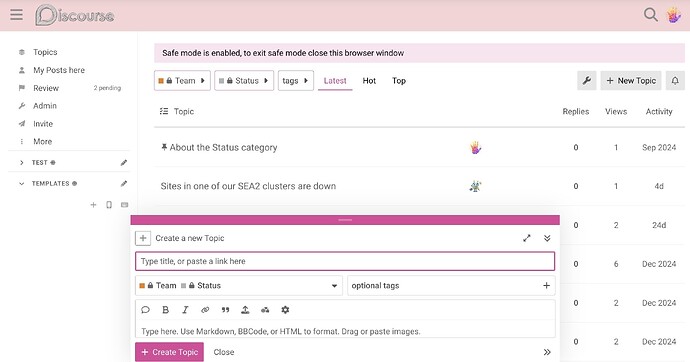This screenshot has height=362, width=690.
Task: Toggle bold formatting in composer
Action: pyautogui.click(x=165, y=310)
